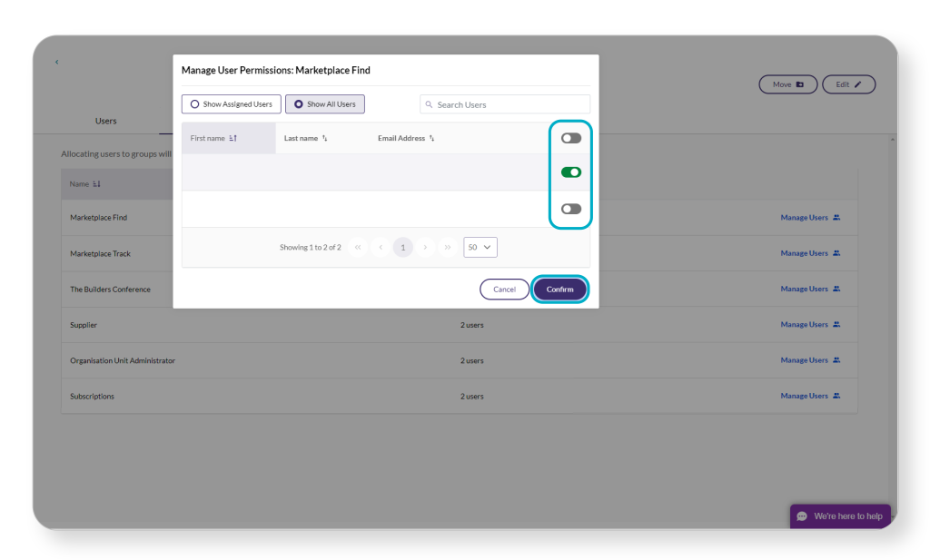
Task: Click inside the Search Users field
Action: pos(504,103)
